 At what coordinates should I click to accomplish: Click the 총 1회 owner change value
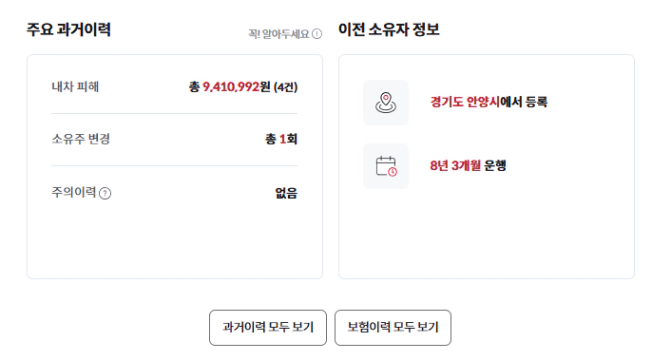click(x=281, y=139)
